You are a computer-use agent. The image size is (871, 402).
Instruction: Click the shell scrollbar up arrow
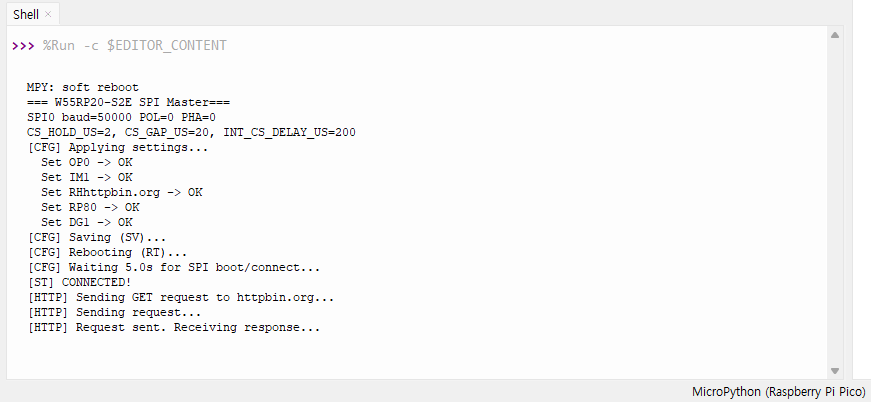point(835,35)
